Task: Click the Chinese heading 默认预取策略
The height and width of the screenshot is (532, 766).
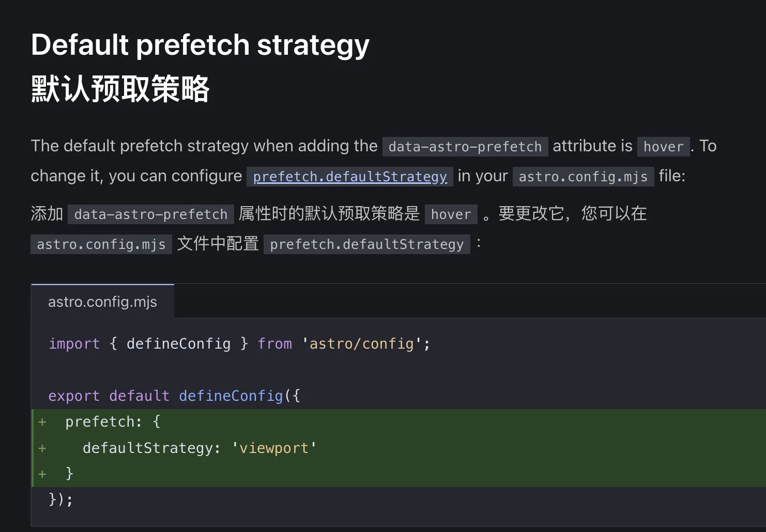Action: tap(120, 89)
